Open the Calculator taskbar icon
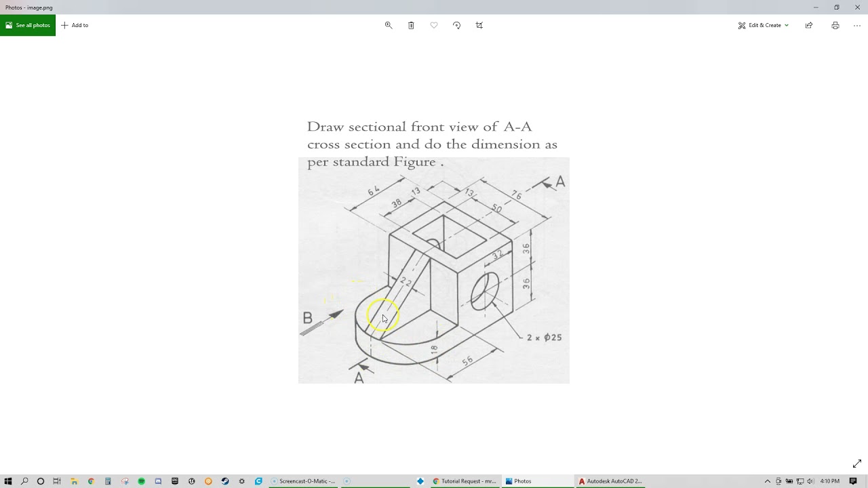This screenshot has height=488, width=868. 108,481
